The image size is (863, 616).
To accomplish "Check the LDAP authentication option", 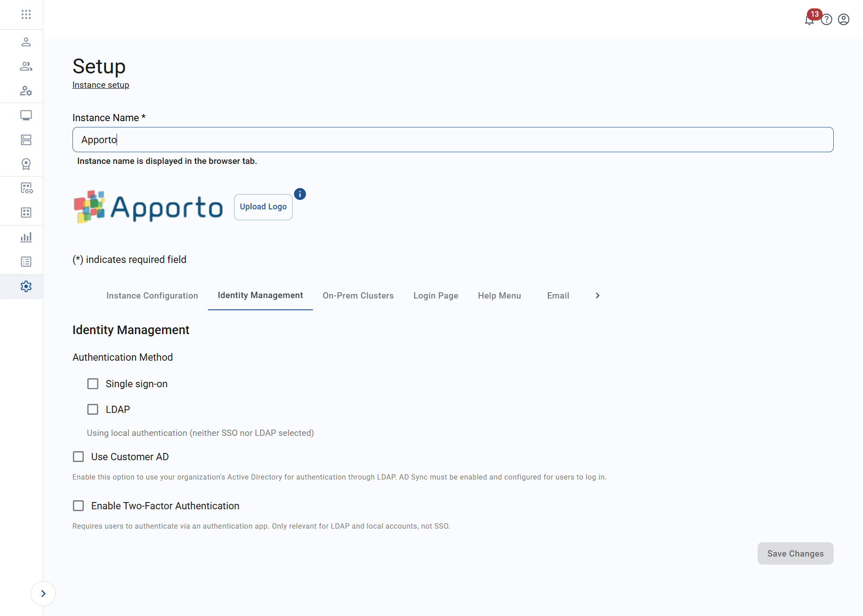I will click(93, 409).
